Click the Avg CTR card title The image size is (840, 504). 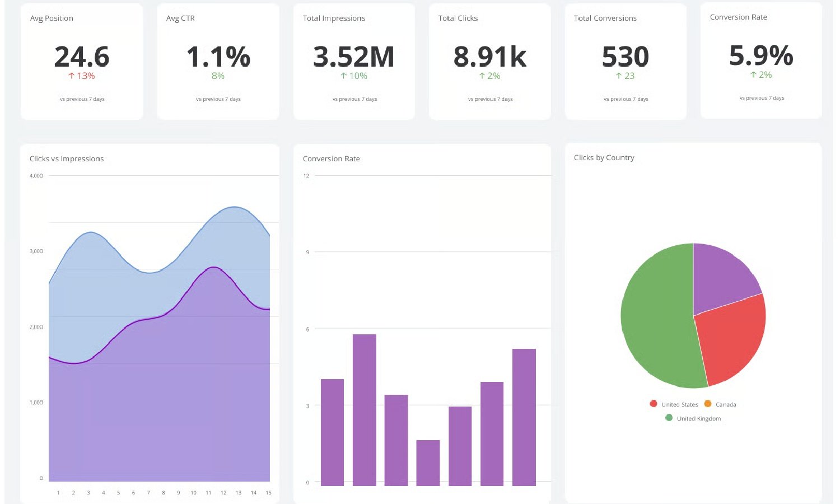tap(180, 18)
